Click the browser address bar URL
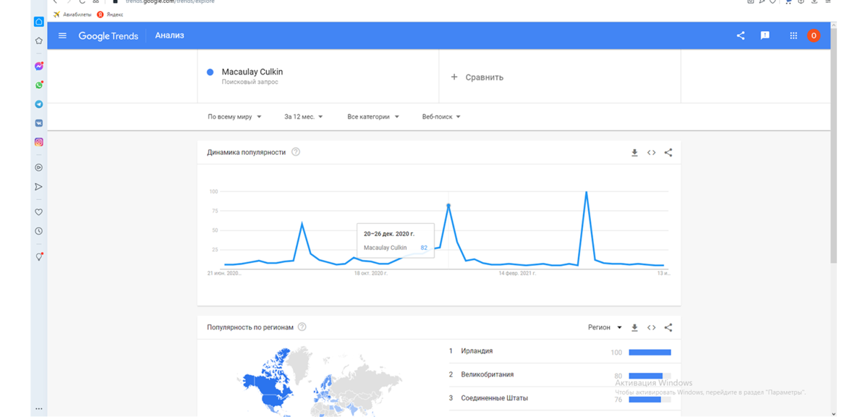 click(x=170, y=2)
